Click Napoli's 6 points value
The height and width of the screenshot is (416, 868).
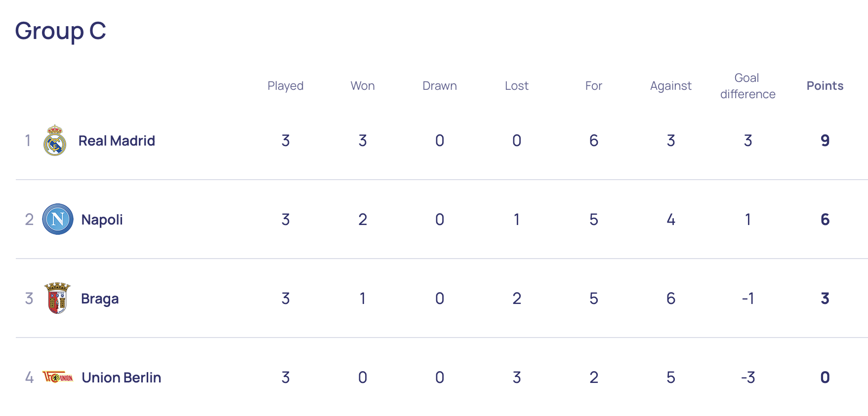coord(825,220)
